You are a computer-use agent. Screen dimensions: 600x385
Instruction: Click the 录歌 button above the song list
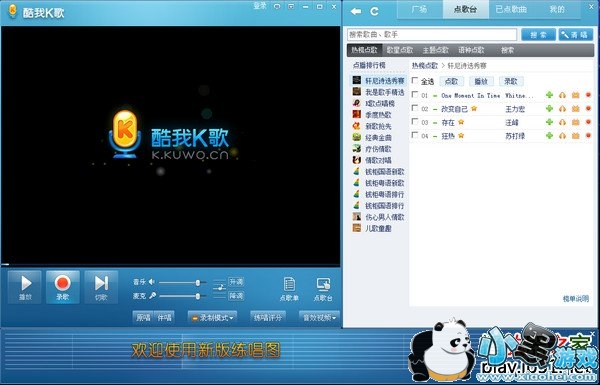point(511,81)
